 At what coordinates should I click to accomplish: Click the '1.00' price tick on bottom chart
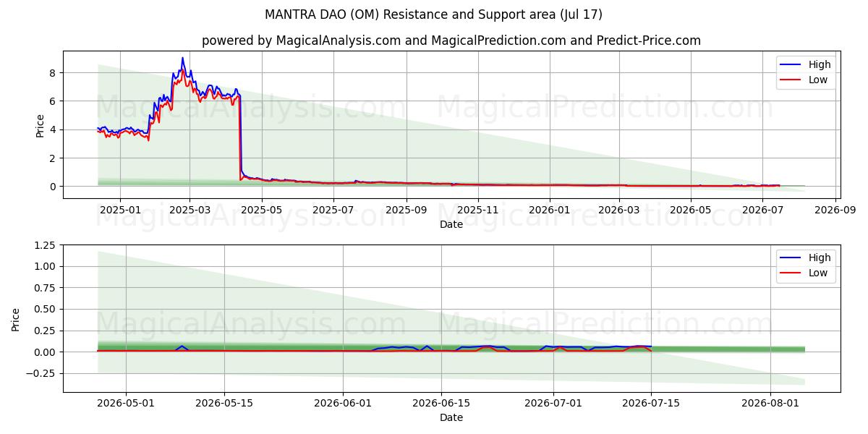coord(45,266)
